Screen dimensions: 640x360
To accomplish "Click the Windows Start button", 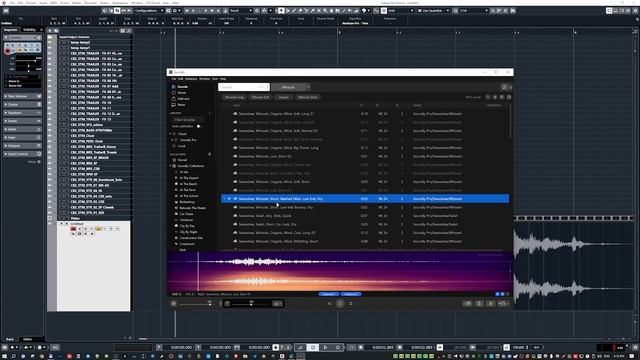I will click(x=4, y=356).
